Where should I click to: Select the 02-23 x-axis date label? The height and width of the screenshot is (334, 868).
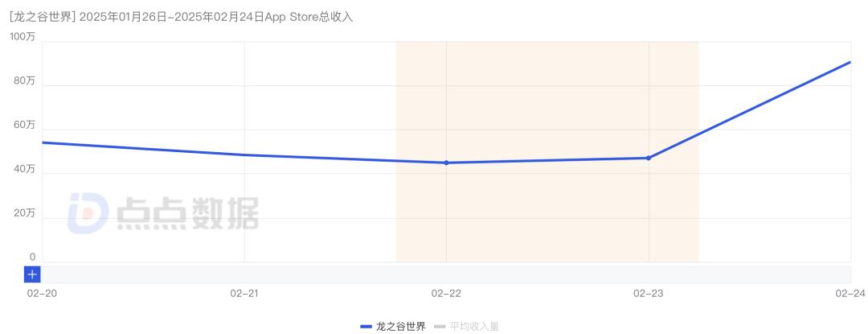coord(649,295)
